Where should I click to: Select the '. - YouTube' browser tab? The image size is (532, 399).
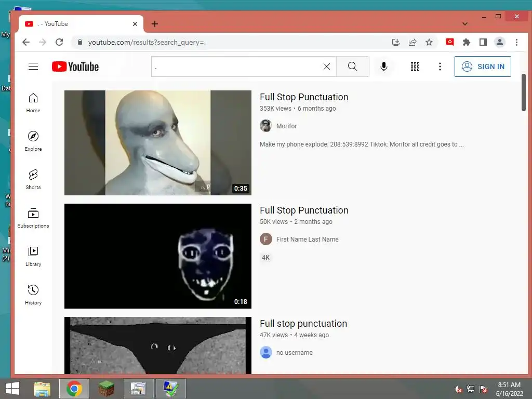coord(81,24)
